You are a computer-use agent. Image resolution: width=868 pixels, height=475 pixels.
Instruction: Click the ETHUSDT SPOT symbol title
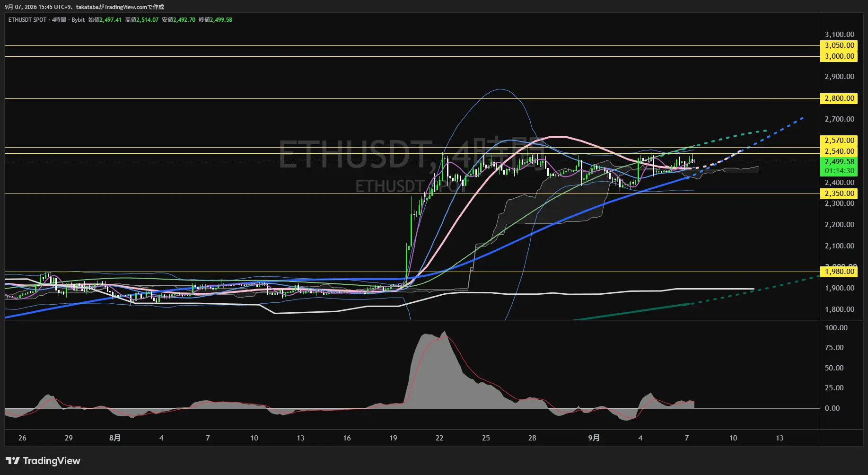pyautogui.click(x=27, y=20)
